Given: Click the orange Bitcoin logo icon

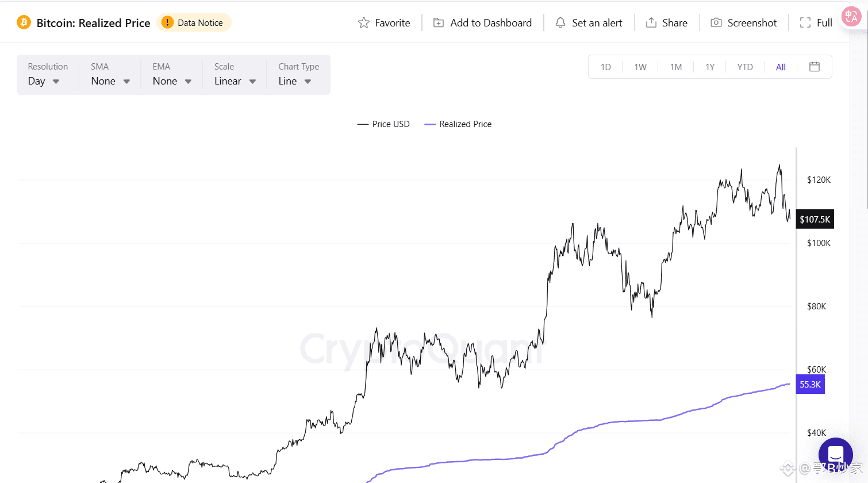Looking at the screenshot, I should [24, 22].
